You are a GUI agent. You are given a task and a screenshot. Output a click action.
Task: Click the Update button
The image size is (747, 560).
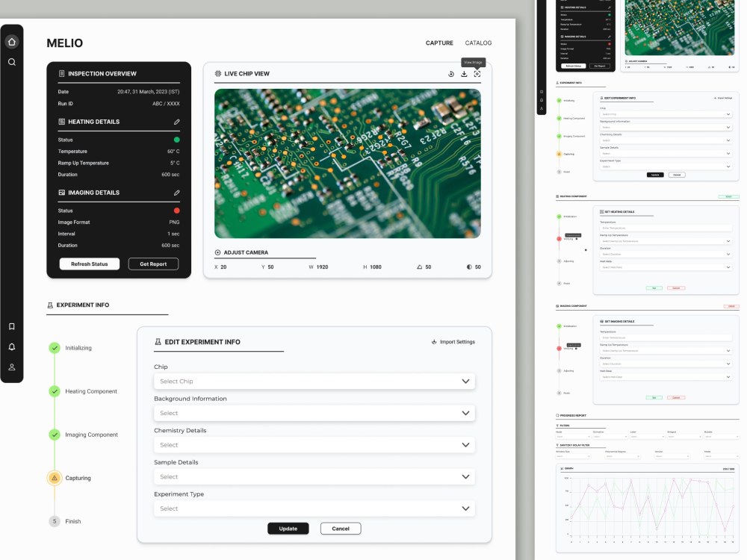(288, 529)
